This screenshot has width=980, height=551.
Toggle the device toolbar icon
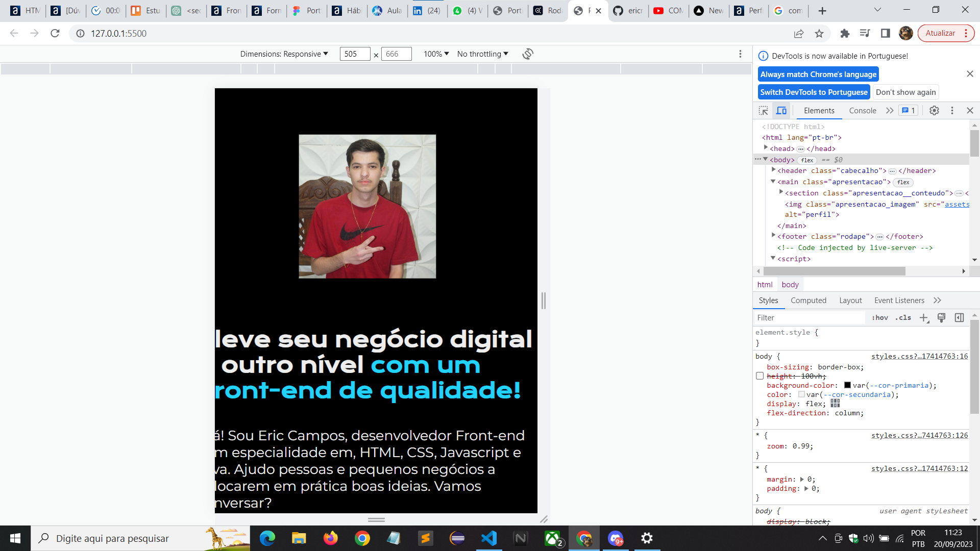[x=781, y=110]
